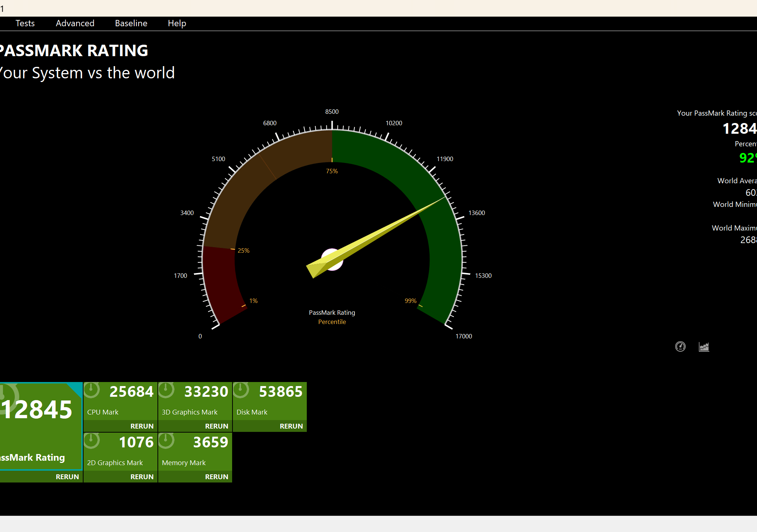Switch to gauge dial view icon
757x532 pixels.
pyautogui.click(x=680, y=347)
